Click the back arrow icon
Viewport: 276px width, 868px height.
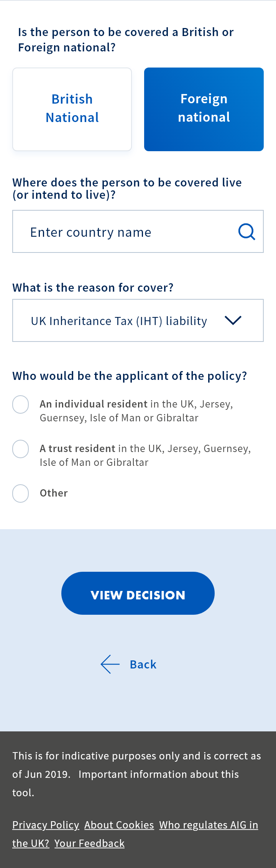pyautogui.click(x=110, y=664)
